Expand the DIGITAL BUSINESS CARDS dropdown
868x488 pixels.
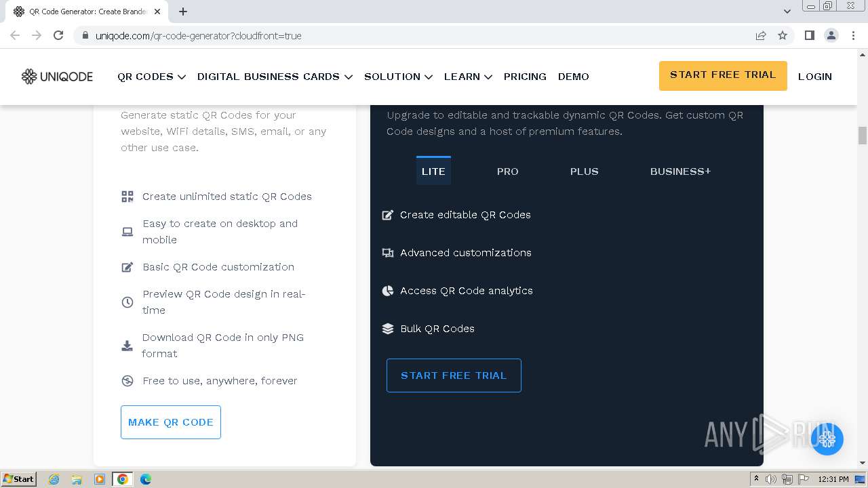(275, 77)
